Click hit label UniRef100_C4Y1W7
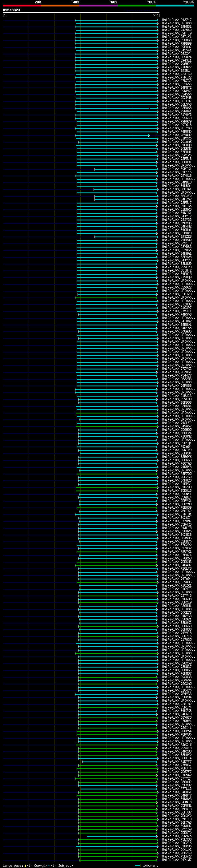The width and height of the screenshot is (197, 868). 177,860
